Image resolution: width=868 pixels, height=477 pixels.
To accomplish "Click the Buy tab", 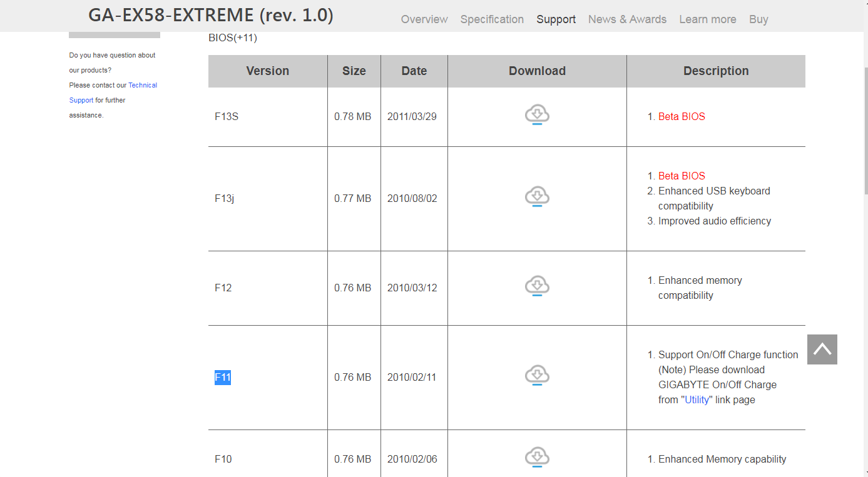I will pos(758,19).
